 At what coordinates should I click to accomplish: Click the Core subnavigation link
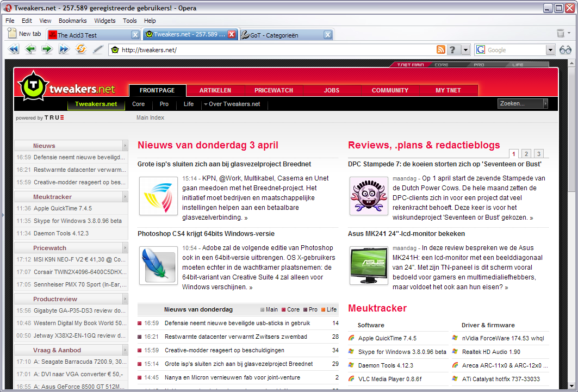(x=138, y=104)
